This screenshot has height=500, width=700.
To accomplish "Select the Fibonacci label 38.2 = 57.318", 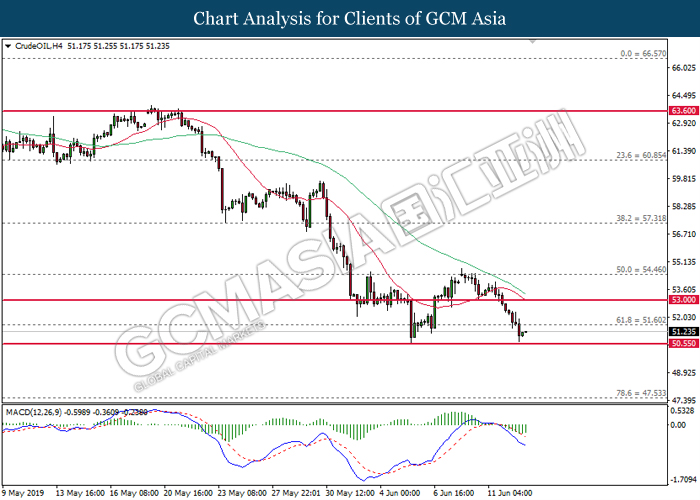I will pyautogui.click(x=641, y=218).
